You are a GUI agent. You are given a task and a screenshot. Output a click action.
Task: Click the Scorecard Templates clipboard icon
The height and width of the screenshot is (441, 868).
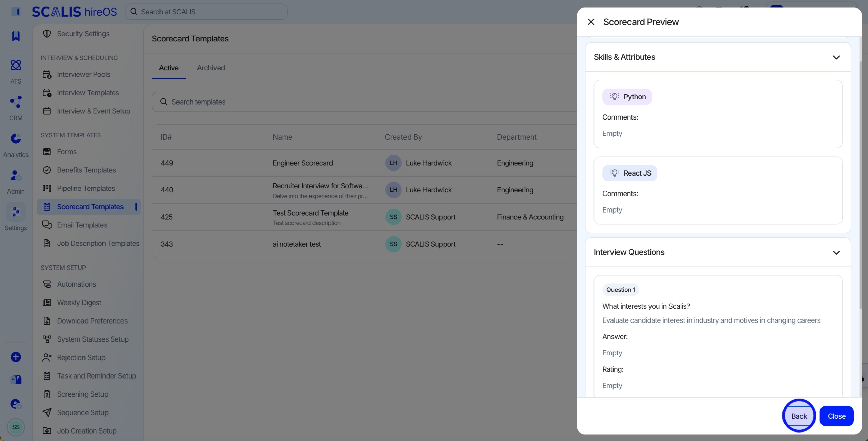47,207
